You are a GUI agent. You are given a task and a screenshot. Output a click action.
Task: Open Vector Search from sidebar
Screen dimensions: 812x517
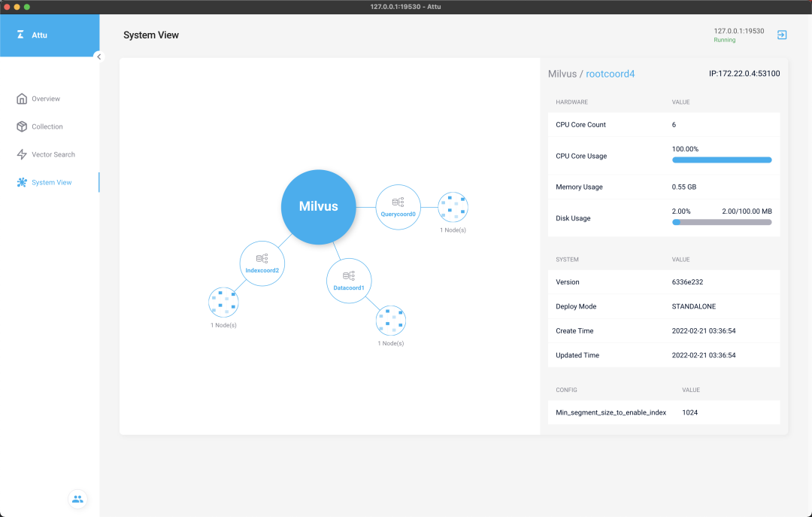tap(53, 154)
